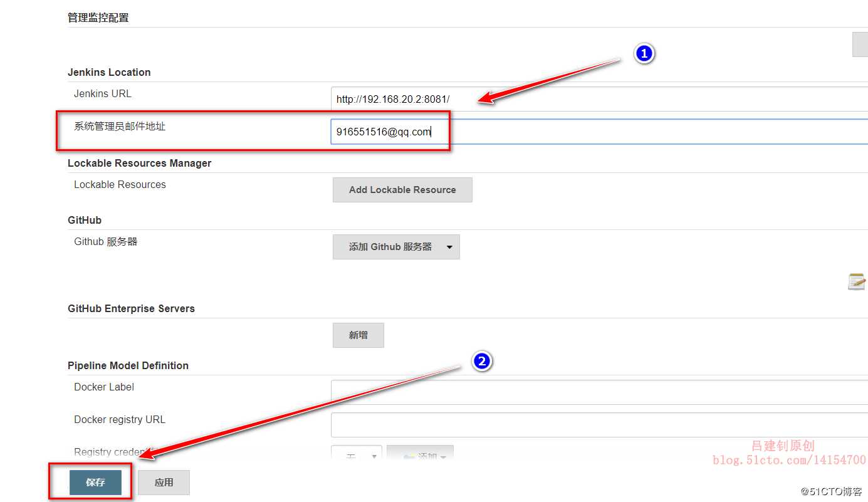868x502 pixels.
Task: Click the 管理监控配置 heading
Action: pos(98,18)
